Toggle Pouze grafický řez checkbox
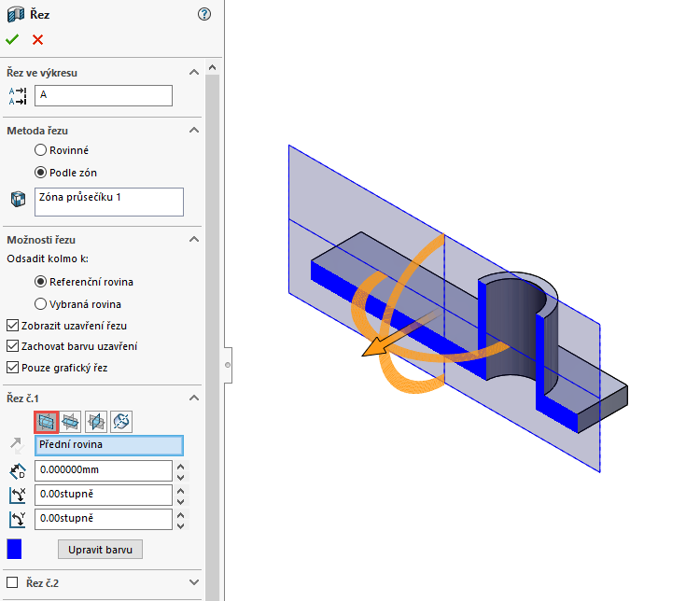The width and height of the screenshot is (700, 601). tap(13, 368)
